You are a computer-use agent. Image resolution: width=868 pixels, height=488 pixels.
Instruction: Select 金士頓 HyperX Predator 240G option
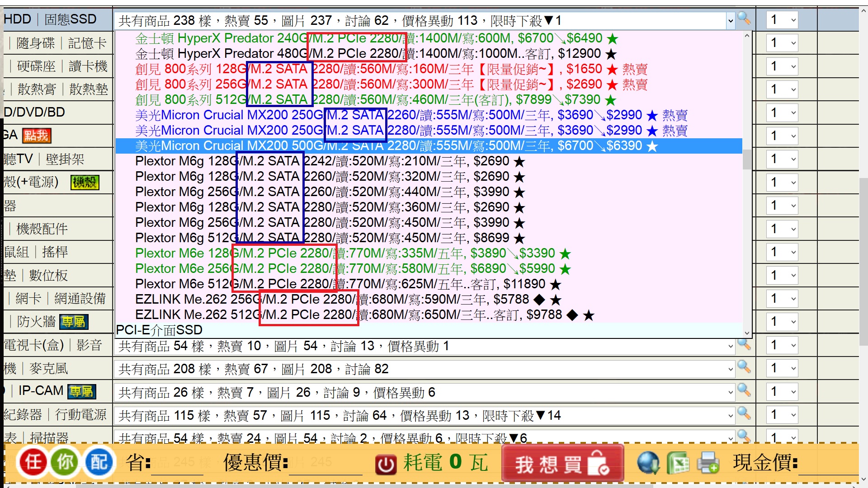[429, 38]
